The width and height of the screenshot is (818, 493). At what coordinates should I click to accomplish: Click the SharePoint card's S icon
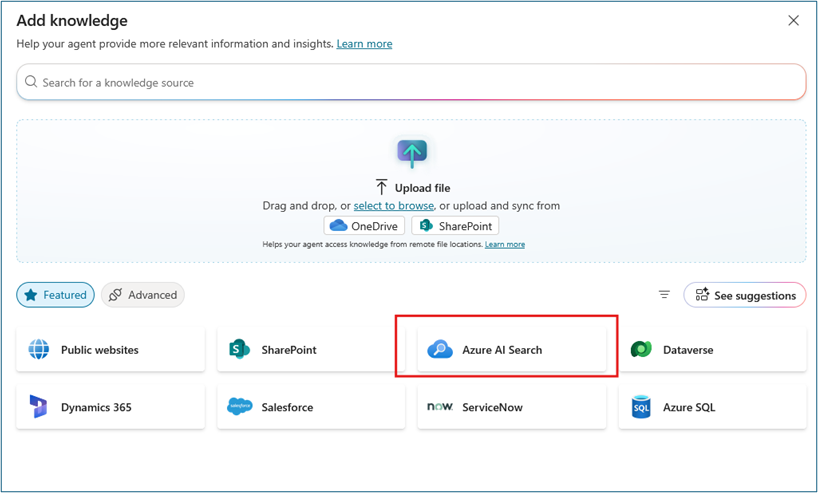[239, 350]
